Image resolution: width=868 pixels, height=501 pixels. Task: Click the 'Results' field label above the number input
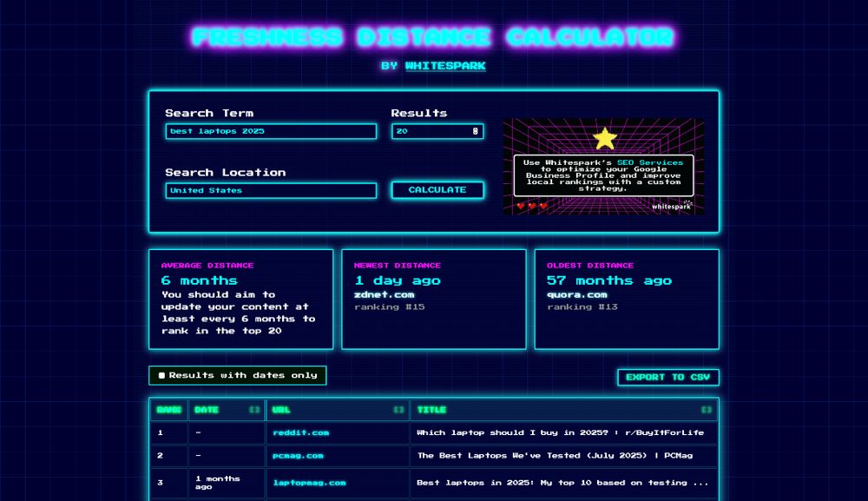pyautogui.click(x=419, y=113)
